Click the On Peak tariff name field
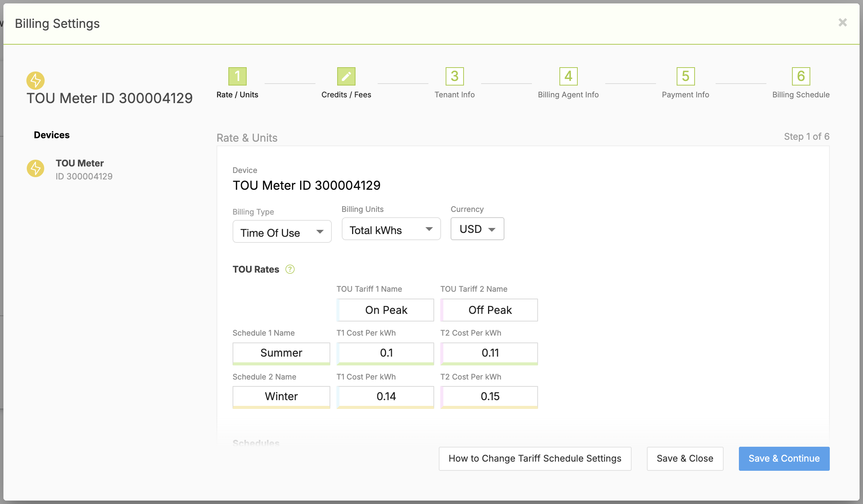This screenshot has width=863, height=504. [386, 310]
